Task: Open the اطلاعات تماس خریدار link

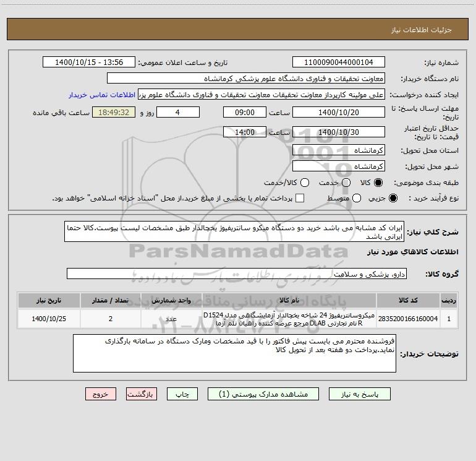Action: [102, 95]
